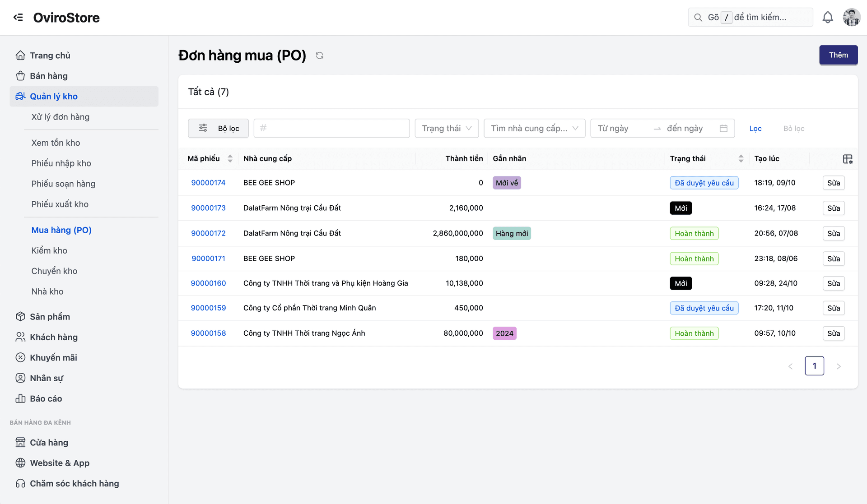Expand the Sản phẩm sidebar section
Image resolution: width=867 pixels, height=504 pixels.
[x=50, y=316]
